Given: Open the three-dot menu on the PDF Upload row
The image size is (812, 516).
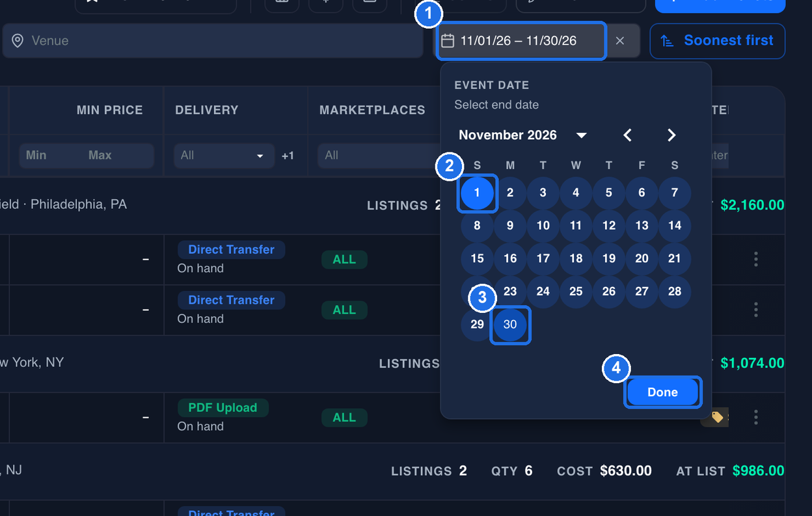Looking at the screenshot, I should [x=756, y=417].
